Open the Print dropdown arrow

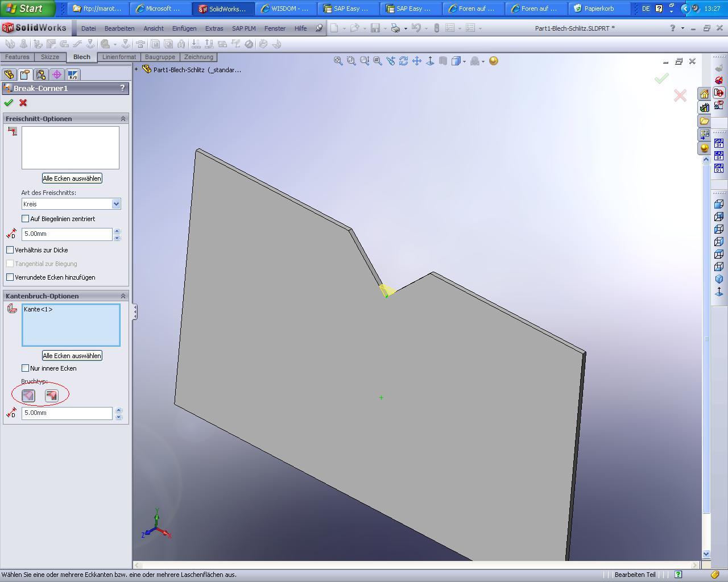point(406,28)
